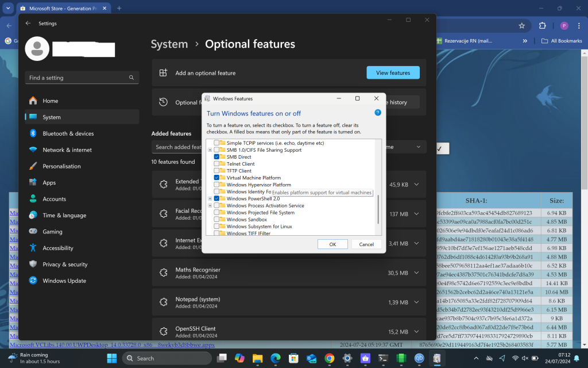
Task: Open Google Chrome from taskbar
Action: click(x=329, y=358)
